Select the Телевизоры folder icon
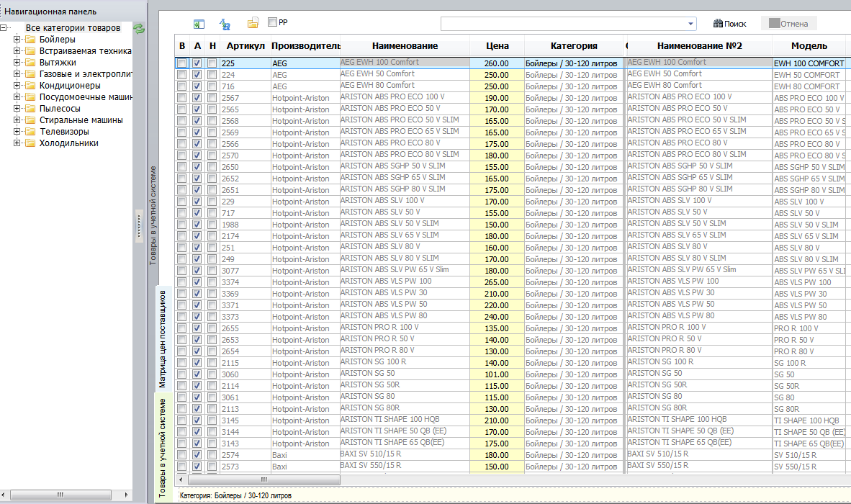Screen dimensions: 851x504 tap(30, 131)
